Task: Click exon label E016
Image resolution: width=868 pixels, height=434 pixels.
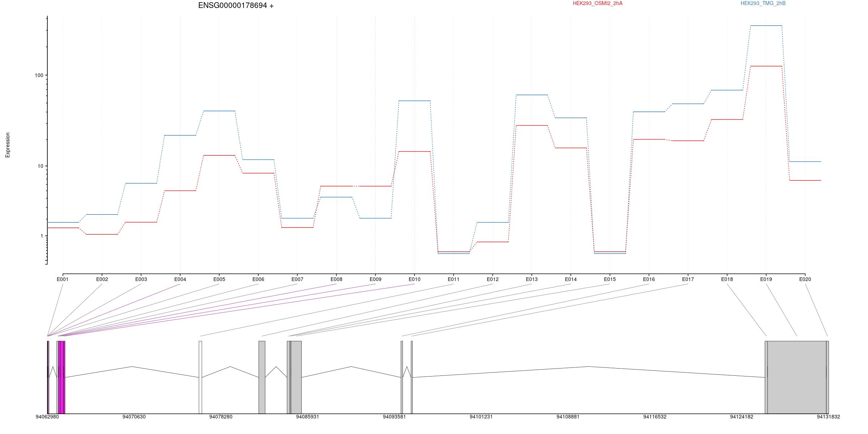Action: tap(649, 279)
